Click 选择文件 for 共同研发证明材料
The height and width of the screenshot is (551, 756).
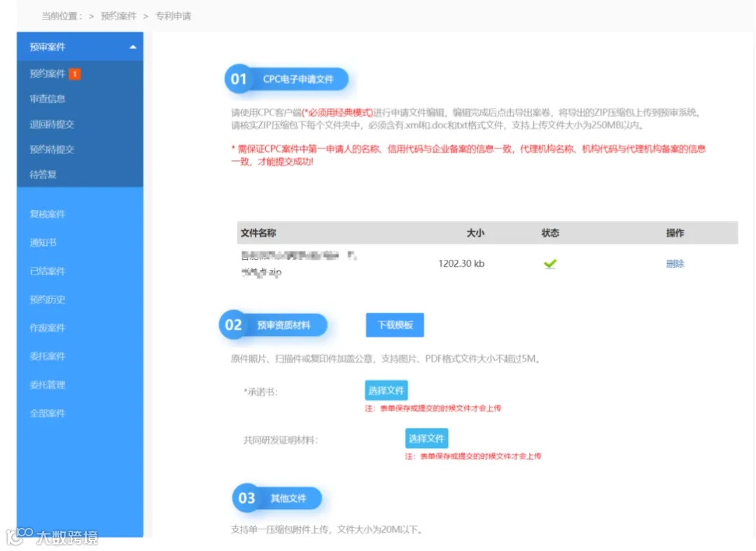point(427,438)
